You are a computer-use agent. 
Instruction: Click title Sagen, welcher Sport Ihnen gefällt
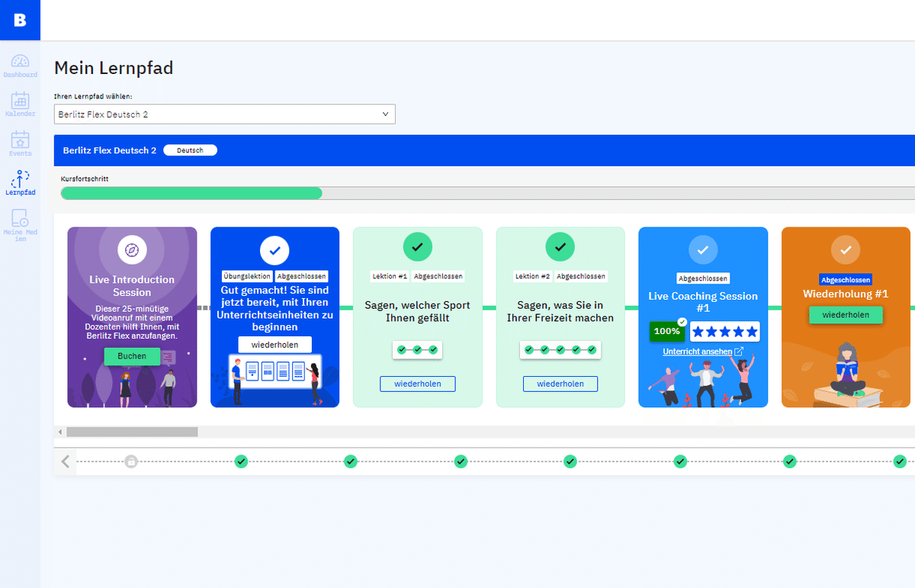(x=417, y=312)
